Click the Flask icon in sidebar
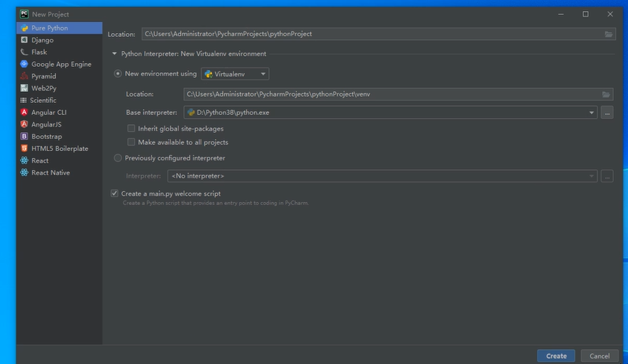Screen dimensions: 628x364 click(x=24, y=52)
